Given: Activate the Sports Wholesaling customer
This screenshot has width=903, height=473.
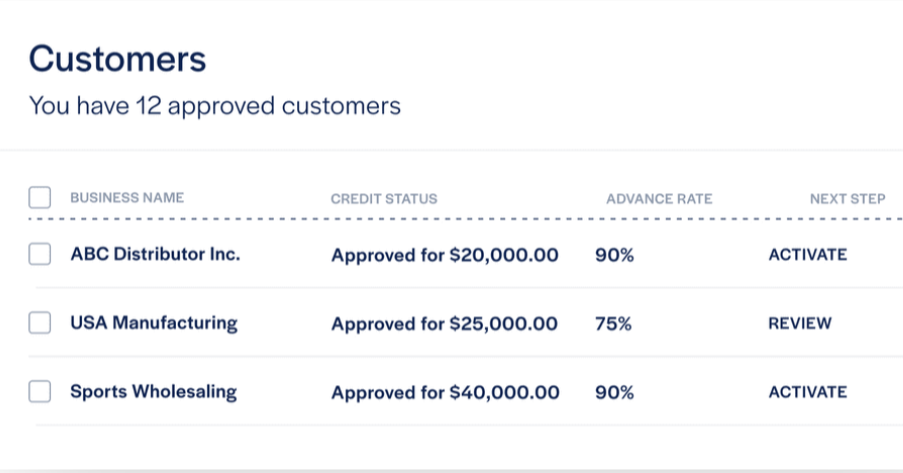Looking at the screenshot, I should click(807, 392).
